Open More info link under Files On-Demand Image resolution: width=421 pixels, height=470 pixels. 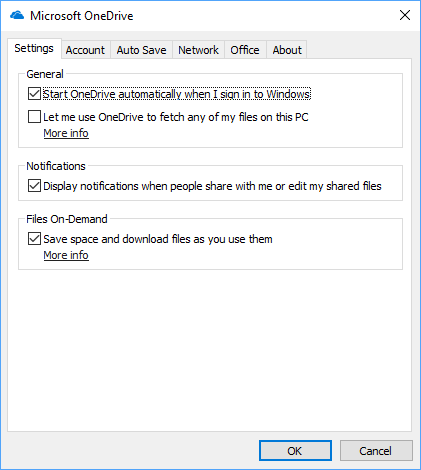pos(66,255)
